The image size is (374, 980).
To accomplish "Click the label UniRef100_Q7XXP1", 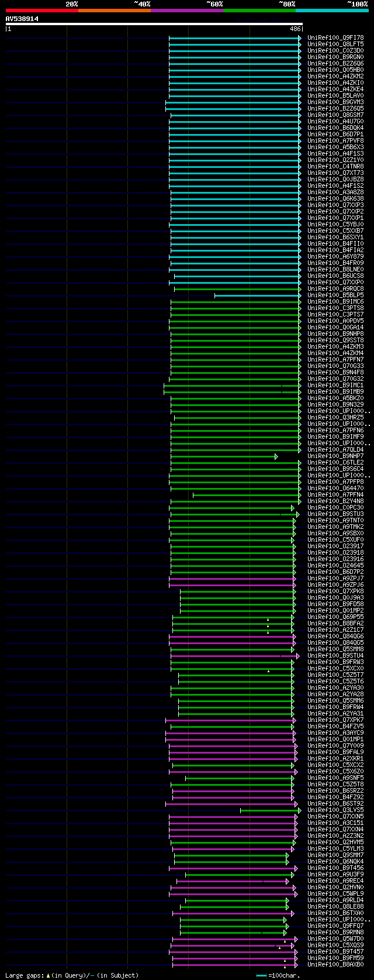I will coord(335,218).
